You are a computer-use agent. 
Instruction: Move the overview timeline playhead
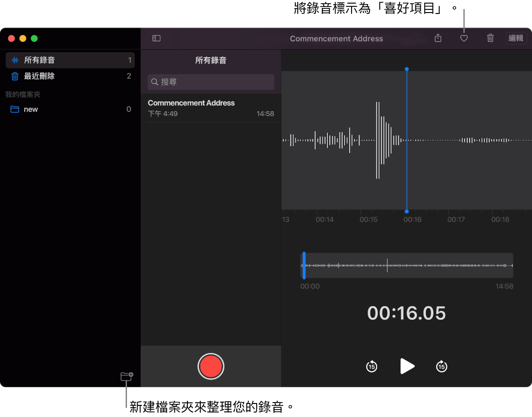(305, 265)
